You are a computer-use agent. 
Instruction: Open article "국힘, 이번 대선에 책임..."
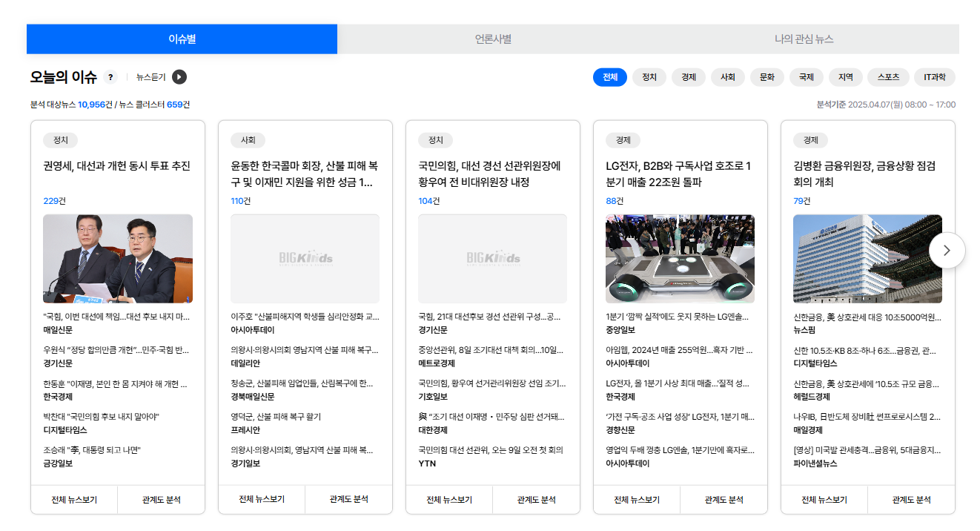116,317
